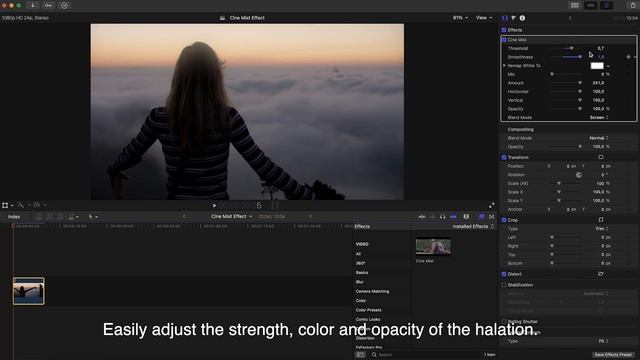This screenshot has width=640, height=360.
Task: Play the viewer with the play button
Action: tap(214, 205)
